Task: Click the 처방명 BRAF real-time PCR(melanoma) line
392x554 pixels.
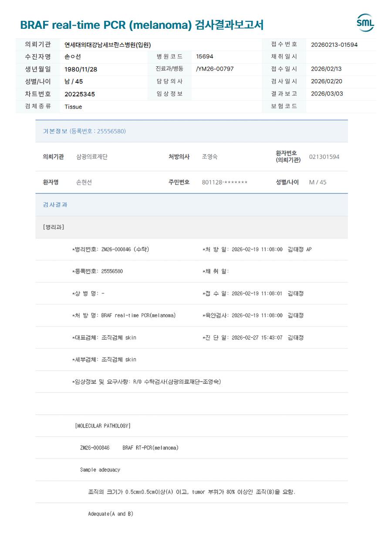Action: point(124,315)
